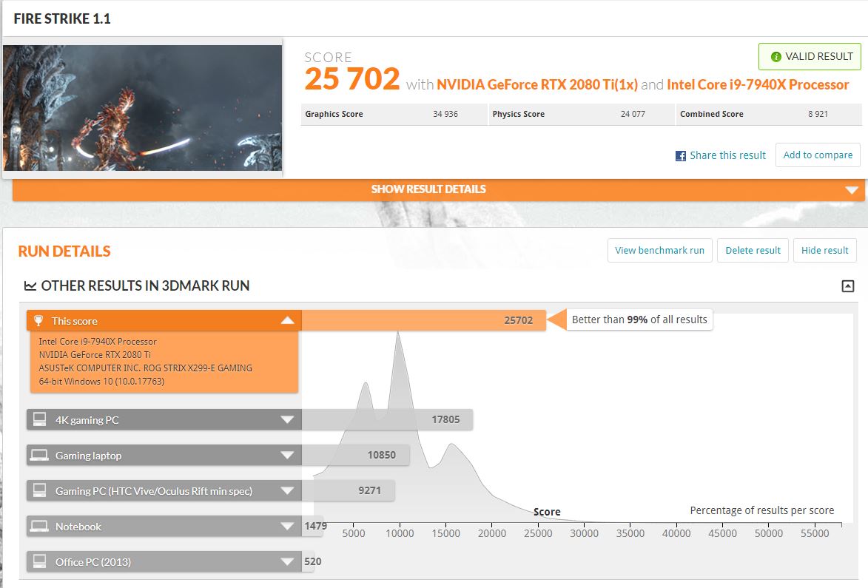Click the large 25 702 score number
Viewport: 868px width, 588px height.
pos(352,79)
